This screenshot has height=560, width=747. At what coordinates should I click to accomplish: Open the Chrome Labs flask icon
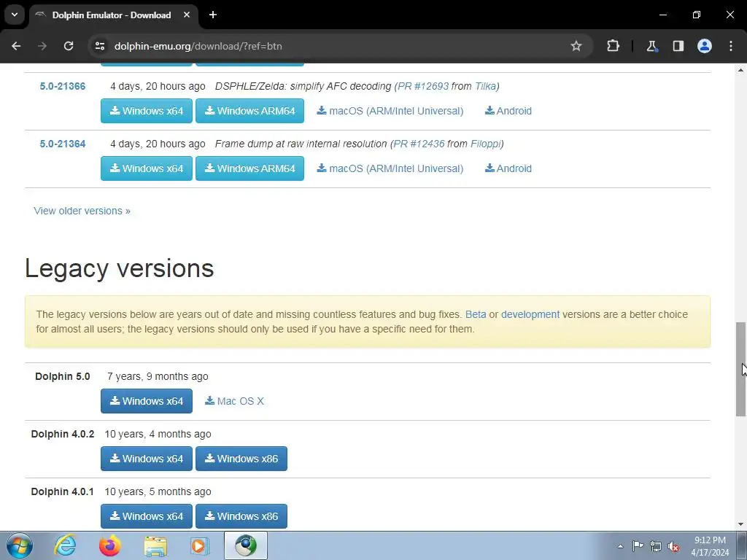[x=651, y=46]
